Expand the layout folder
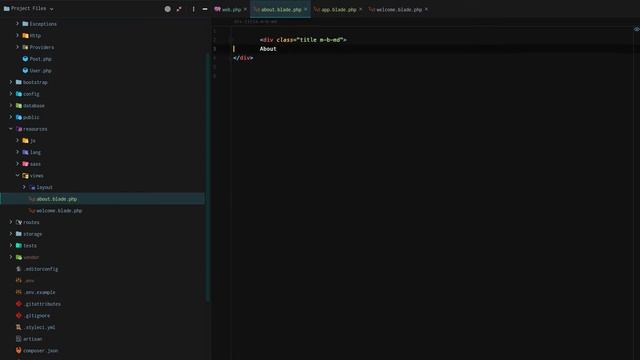Viewport: 640px width, 360px height. [24, 187]
